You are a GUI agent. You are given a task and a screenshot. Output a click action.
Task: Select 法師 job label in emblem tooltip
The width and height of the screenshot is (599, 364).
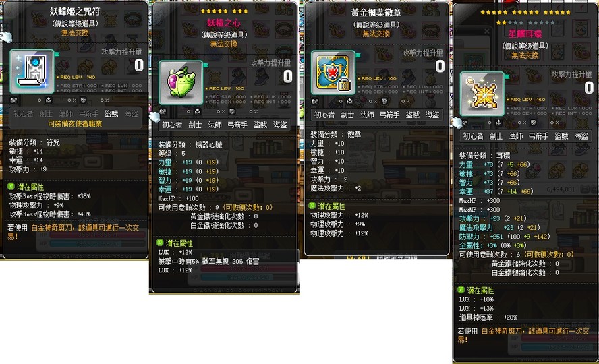pos(367,115)
